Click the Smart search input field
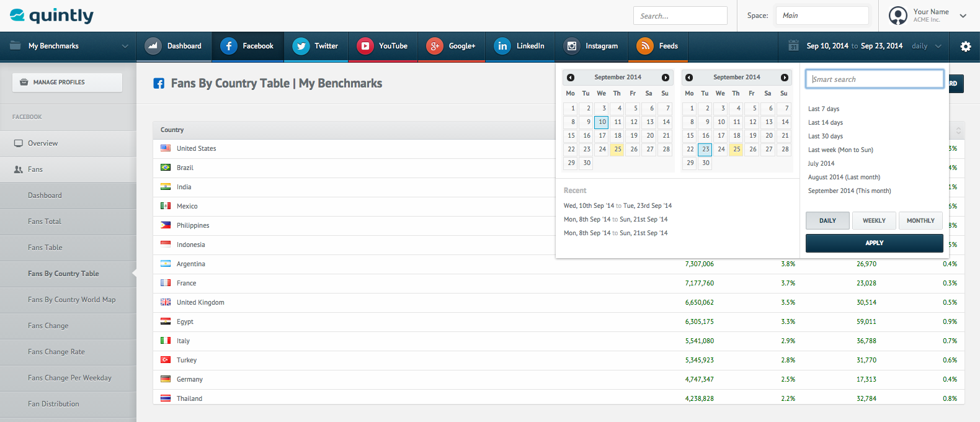 point(875,79)
